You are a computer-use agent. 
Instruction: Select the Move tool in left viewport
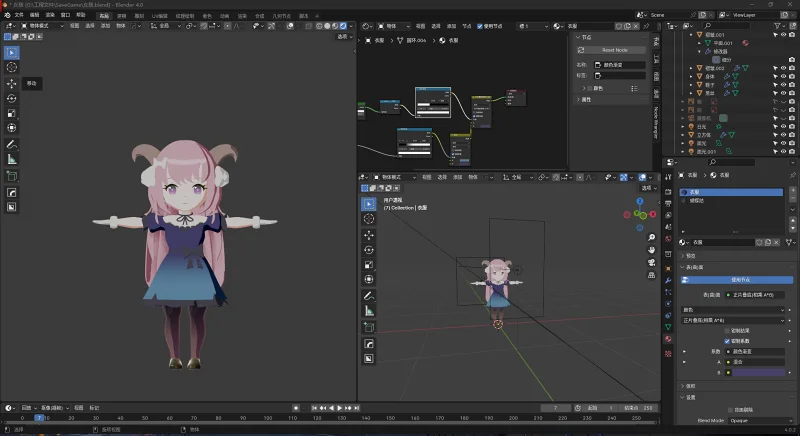[12, 83]
